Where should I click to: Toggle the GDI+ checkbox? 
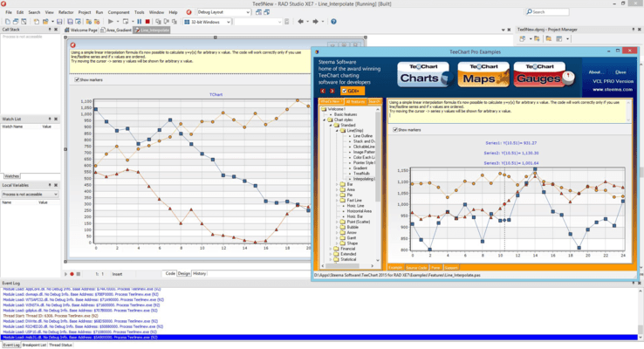pos(344,91)
